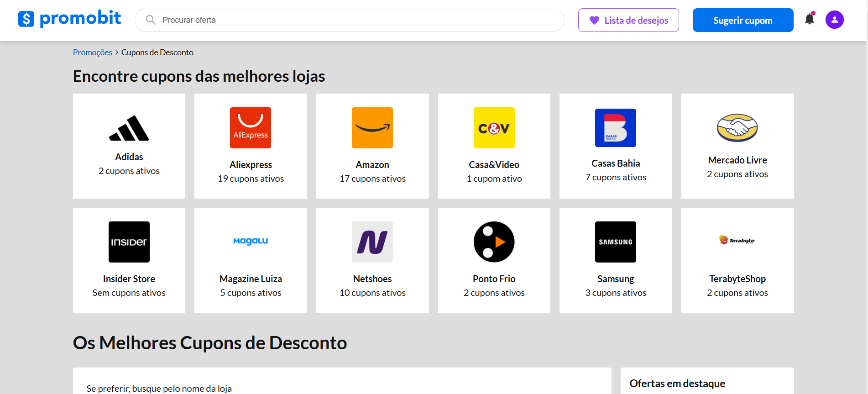The width and height of the screenshot is (868, 394).
Task: Click the Samsung logo
Action: coord(616,242)
